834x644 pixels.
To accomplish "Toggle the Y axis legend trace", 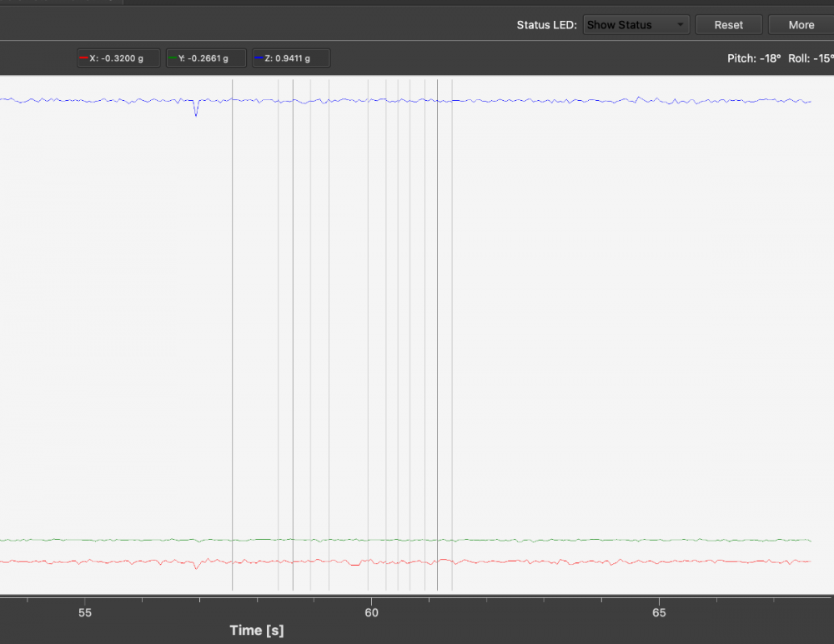I will coord(207,58).
